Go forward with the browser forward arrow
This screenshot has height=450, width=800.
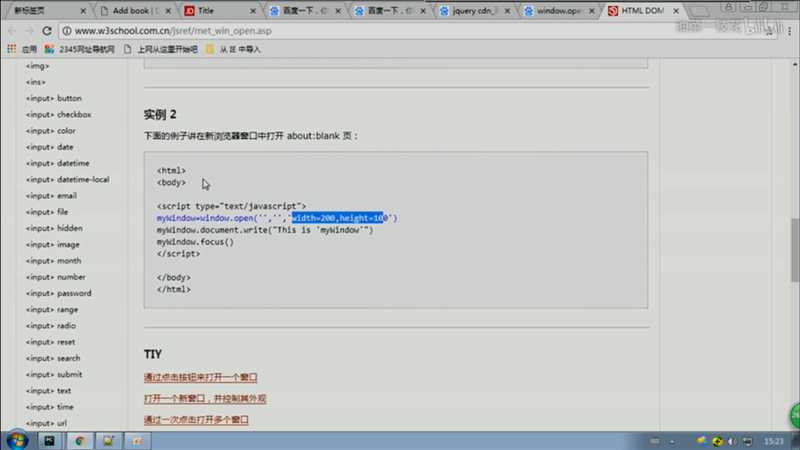click(x=29, y=31)
